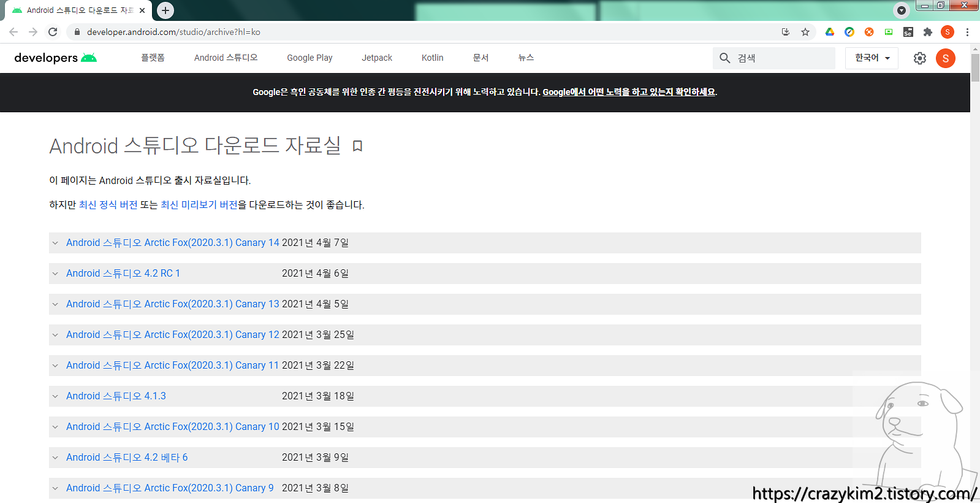Open Arctic Fox Canary 13 title link
Image resolution: width=980 pixels, height=503 pixels.
pyautogui.click(x=173, y=304)
